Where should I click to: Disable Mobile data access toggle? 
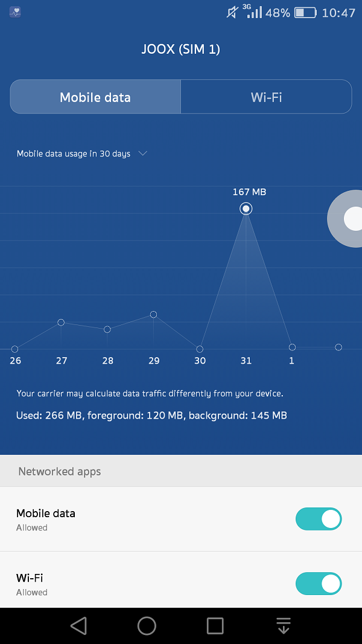click(x=319, y=519)
